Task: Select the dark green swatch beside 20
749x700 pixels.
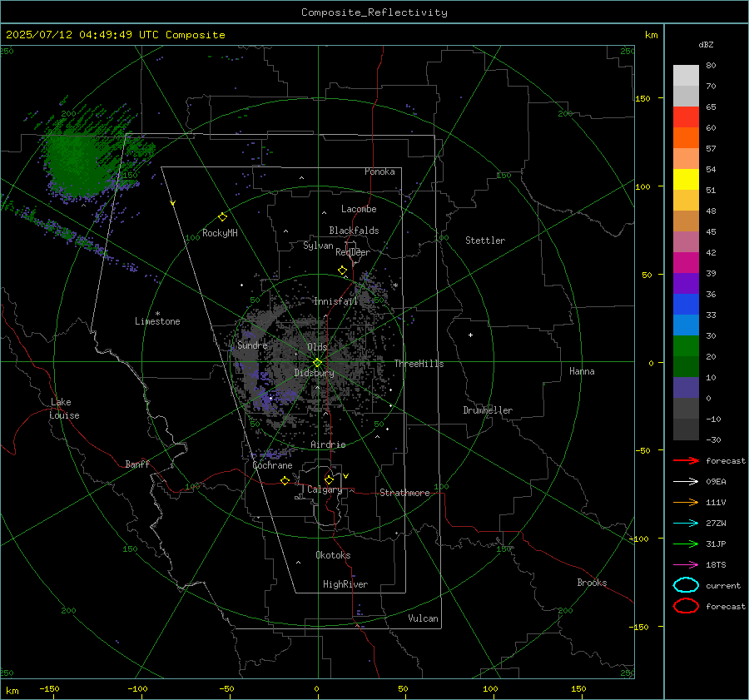Action: tap(686, 366)
